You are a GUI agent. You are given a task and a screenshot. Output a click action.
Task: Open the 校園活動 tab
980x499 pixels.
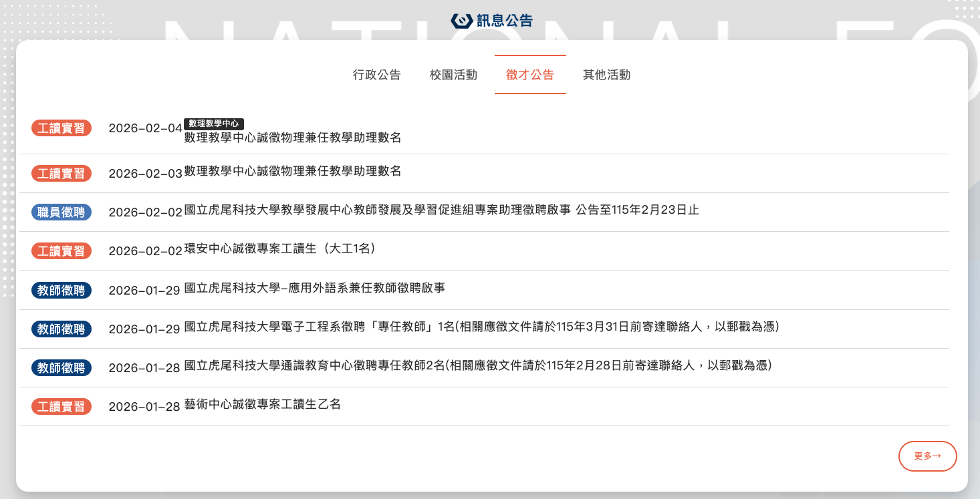pyautogui.click(x=453, y=75)
